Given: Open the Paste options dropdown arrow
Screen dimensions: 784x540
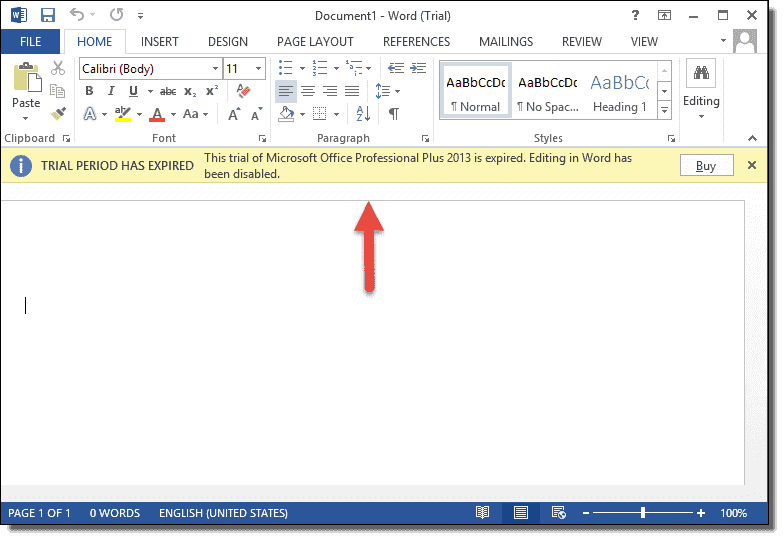Looking at the screenshot, I should coord(26,118).
